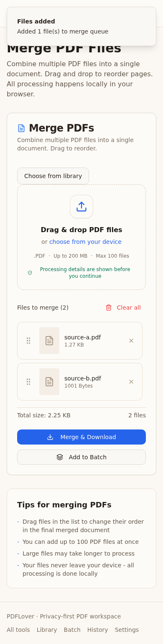Click the trash icon next to Clear all
The image size is (163, 644).
(109, 308)
